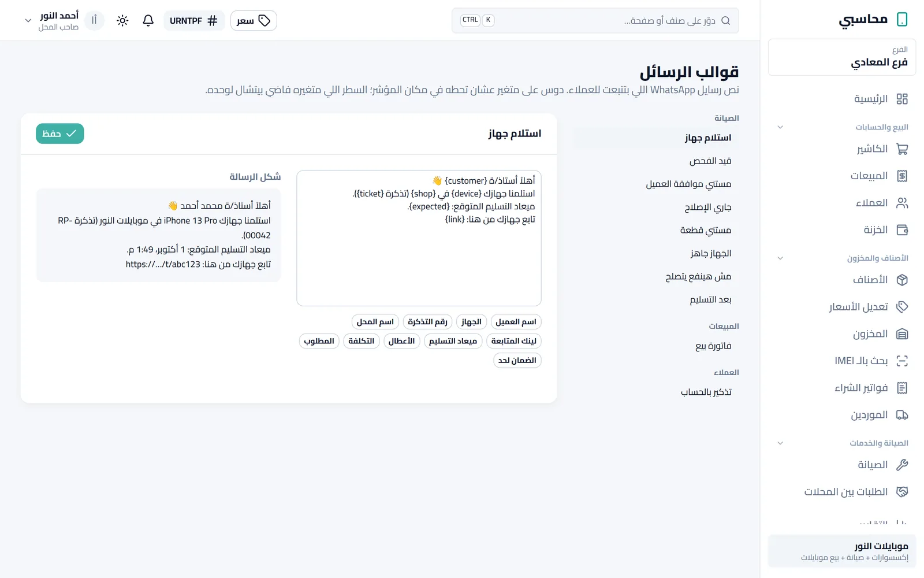Click the URNTPF hash code button
The height and width of the screenshot is (578, 924).
194,21
